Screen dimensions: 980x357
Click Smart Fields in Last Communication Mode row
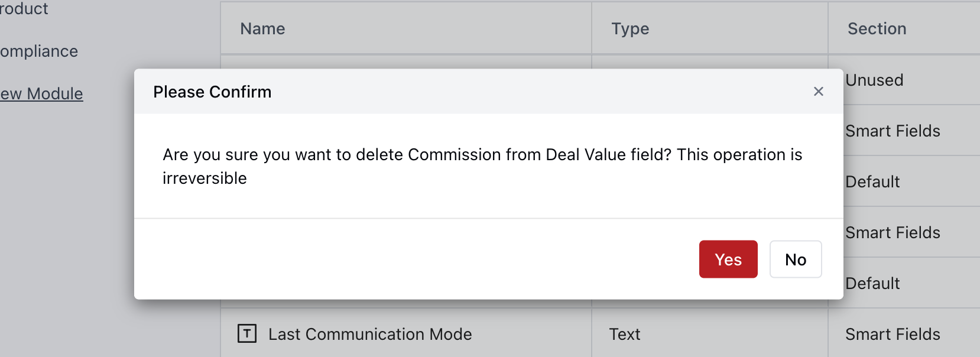pyautogui.click(x=893, y=335)
